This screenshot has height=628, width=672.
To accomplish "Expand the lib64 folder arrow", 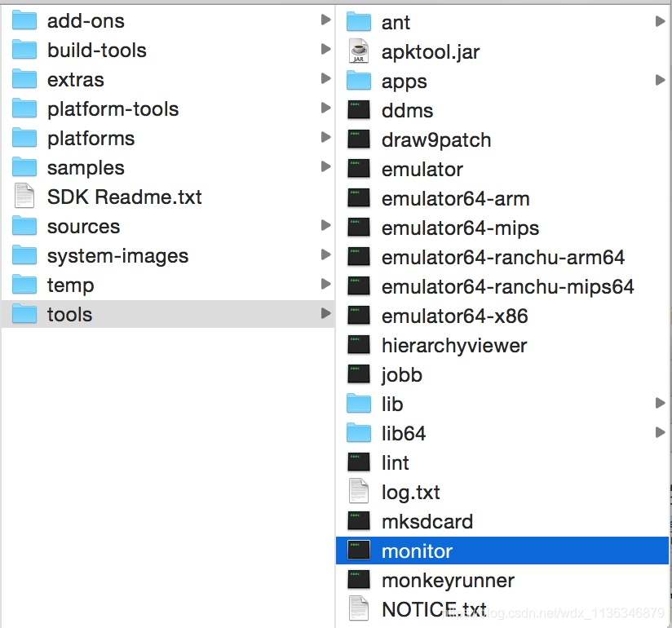I will (x=661, y=432).
